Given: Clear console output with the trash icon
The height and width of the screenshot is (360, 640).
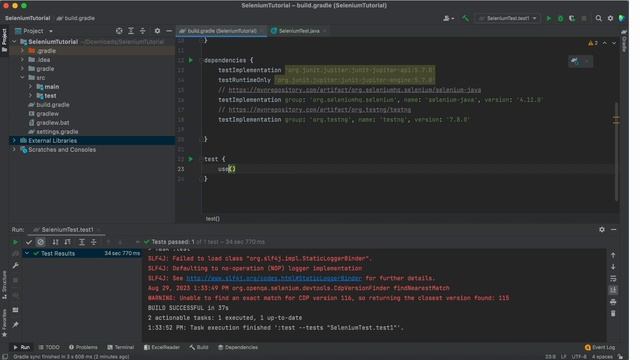Looking at the screenshot, I should point(613,313).
